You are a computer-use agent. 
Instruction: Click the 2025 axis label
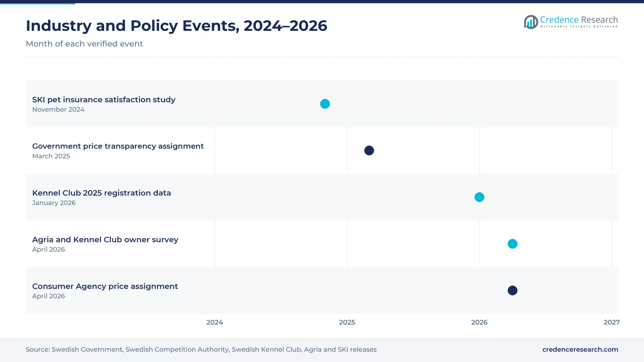point(347,322)
